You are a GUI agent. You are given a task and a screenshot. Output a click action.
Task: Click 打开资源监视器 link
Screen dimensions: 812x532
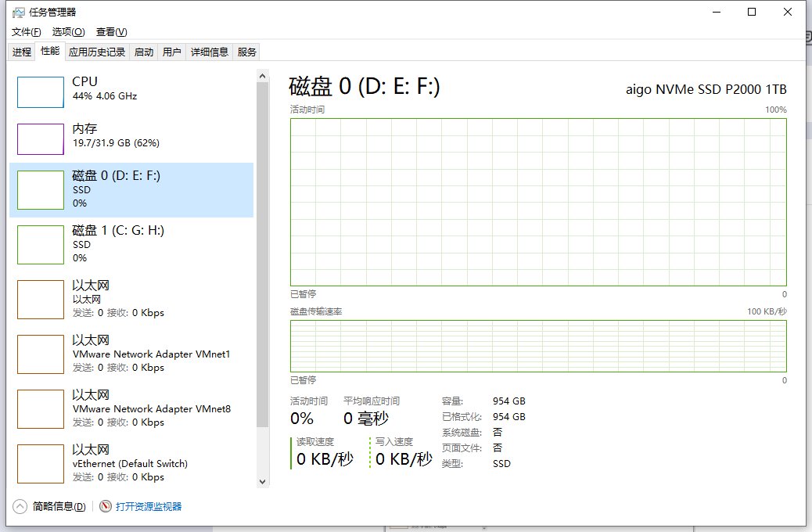pos(149,506)
